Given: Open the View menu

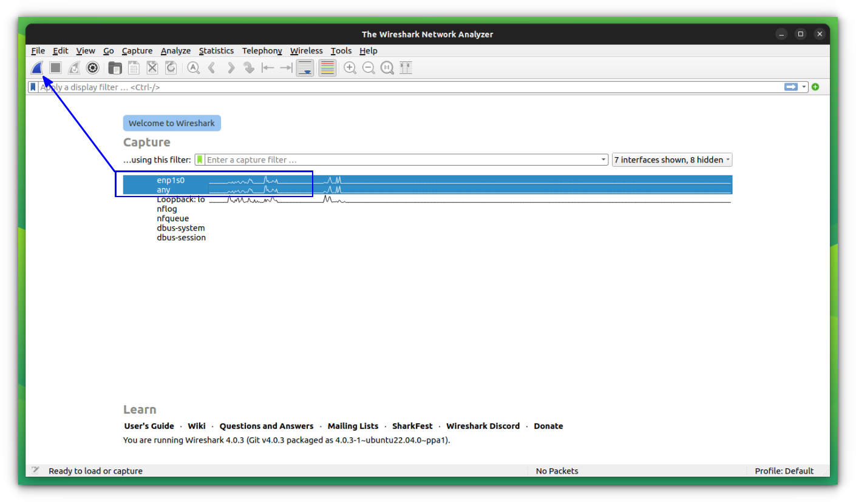Looking at the screenshot, I should point(86,51).
